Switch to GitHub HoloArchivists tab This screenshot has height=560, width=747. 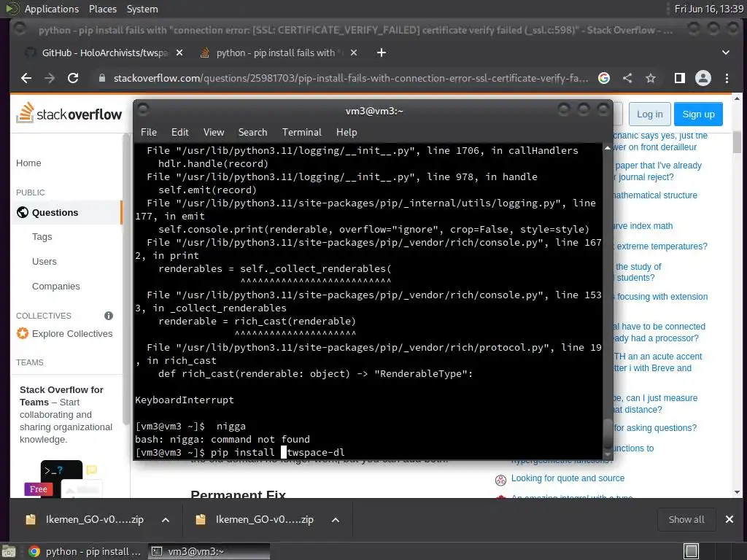click(x=104, y=52)
